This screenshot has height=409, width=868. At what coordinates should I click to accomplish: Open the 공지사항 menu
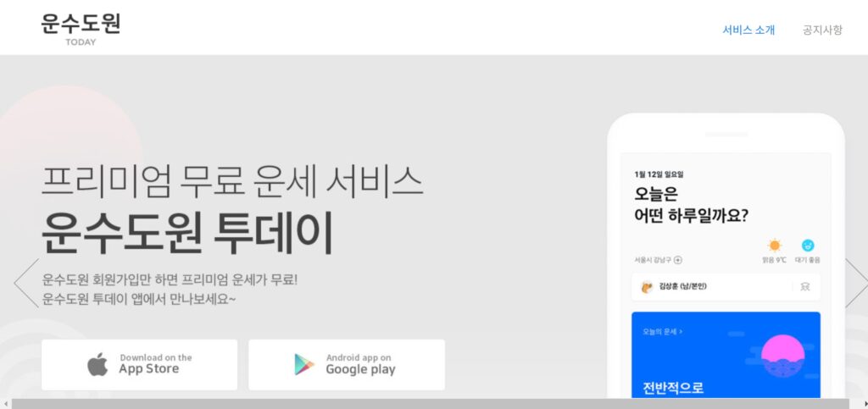pos(822,30)
